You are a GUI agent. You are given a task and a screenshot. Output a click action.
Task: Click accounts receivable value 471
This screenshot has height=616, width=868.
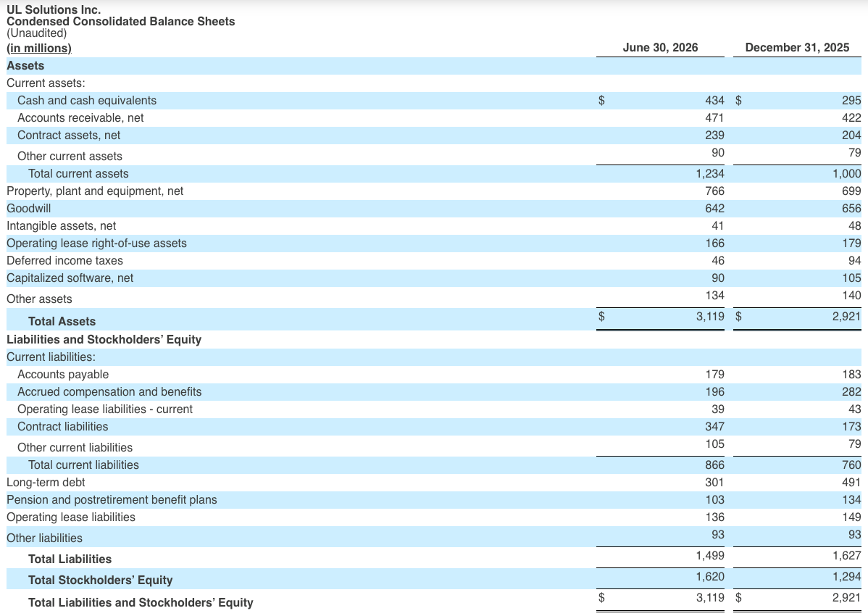[714, 118]
